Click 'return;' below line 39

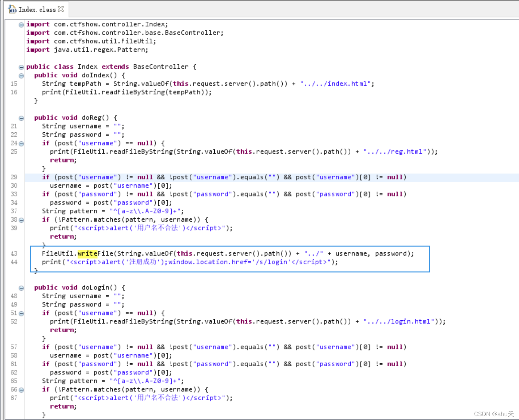(63, 237)
